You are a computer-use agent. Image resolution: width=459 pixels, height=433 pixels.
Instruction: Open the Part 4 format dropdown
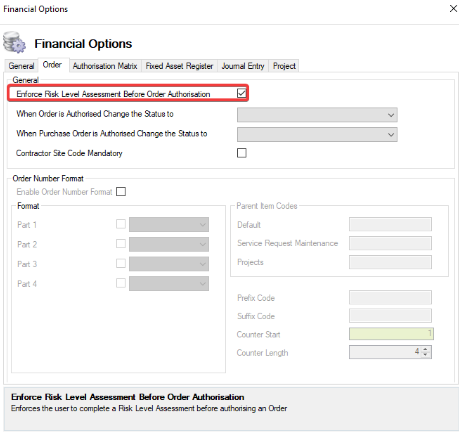(169, 284)
